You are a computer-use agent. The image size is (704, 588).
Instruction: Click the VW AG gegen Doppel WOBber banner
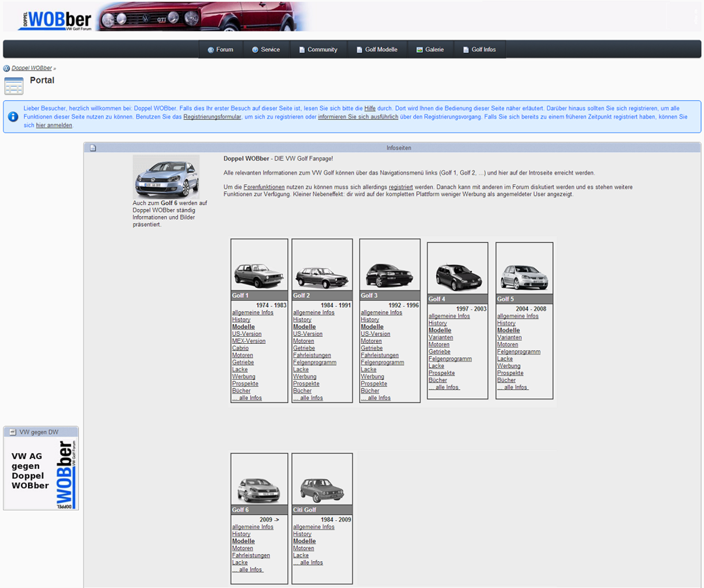pyautogui.click(x=41, y=474)
